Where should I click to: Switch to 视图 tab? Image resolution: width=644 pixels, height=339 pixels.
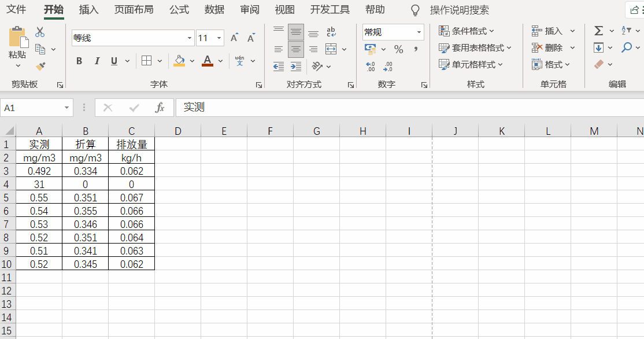tap(284, 9)
